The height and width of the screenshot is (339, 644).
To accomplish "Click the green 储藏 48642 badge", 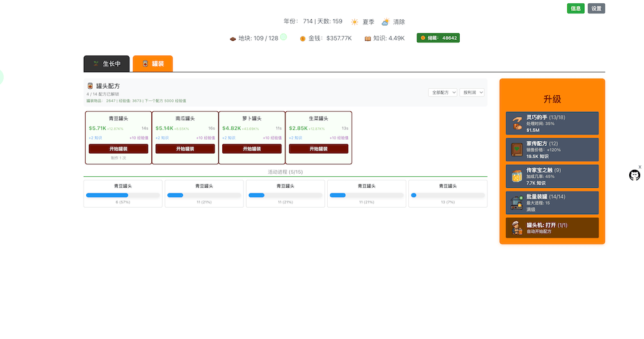I will pyautogui.click(x=438, y=38).
